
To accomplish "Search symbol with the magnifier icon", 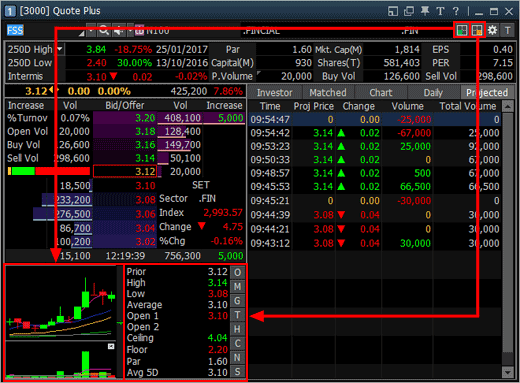I will point(104,30).
